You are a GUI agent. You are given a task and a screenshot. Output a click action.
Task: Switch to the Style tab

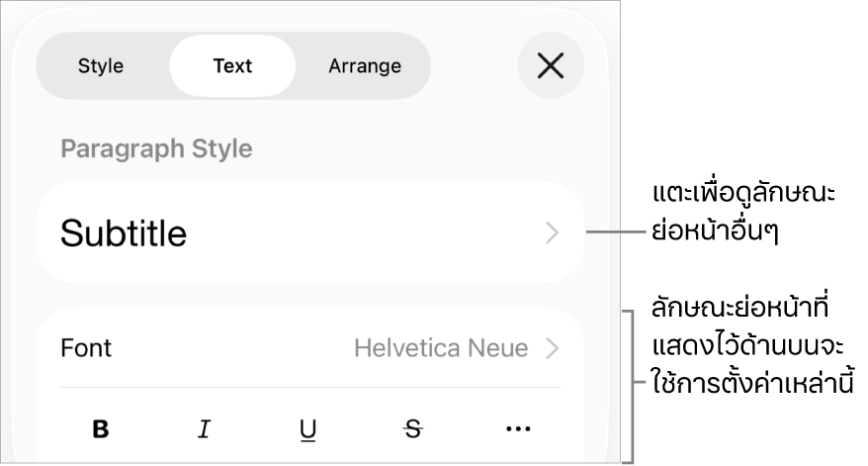101,66
